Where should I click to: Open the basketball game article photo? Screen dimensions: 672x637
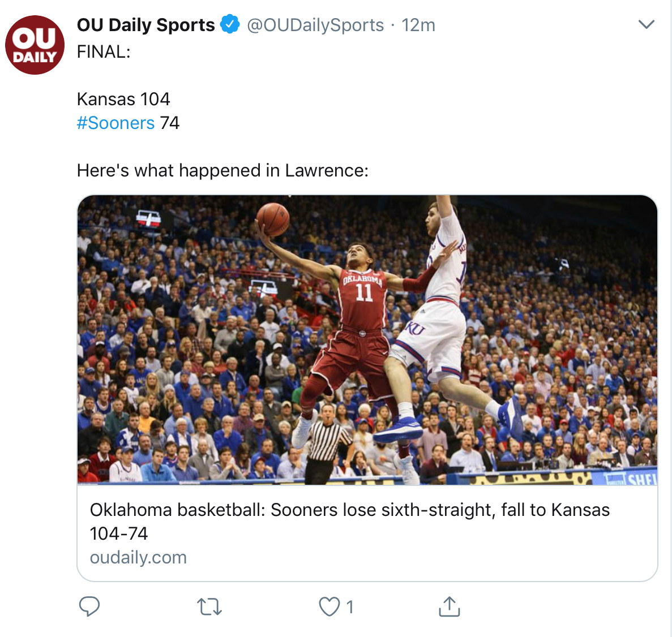coord(367,339)
